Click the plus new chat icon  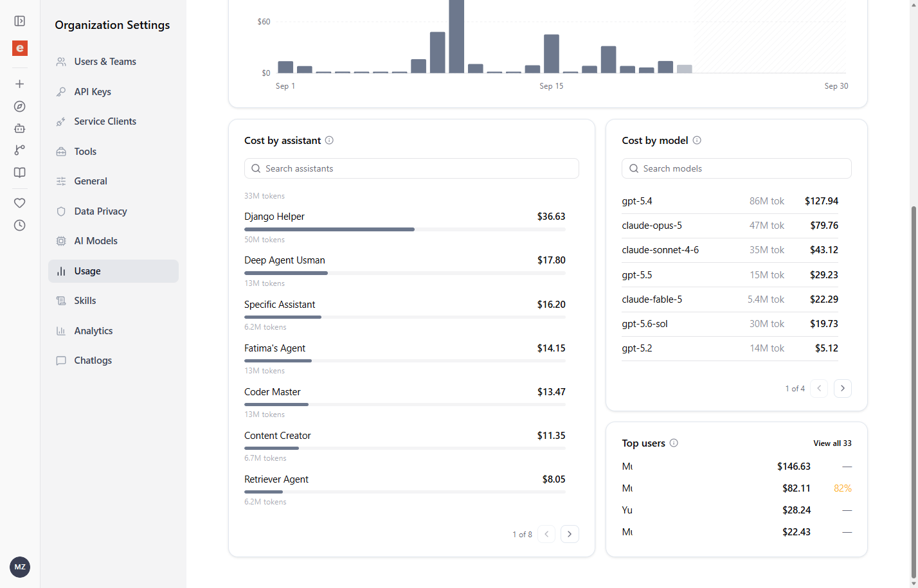click(x=20, y=84)
